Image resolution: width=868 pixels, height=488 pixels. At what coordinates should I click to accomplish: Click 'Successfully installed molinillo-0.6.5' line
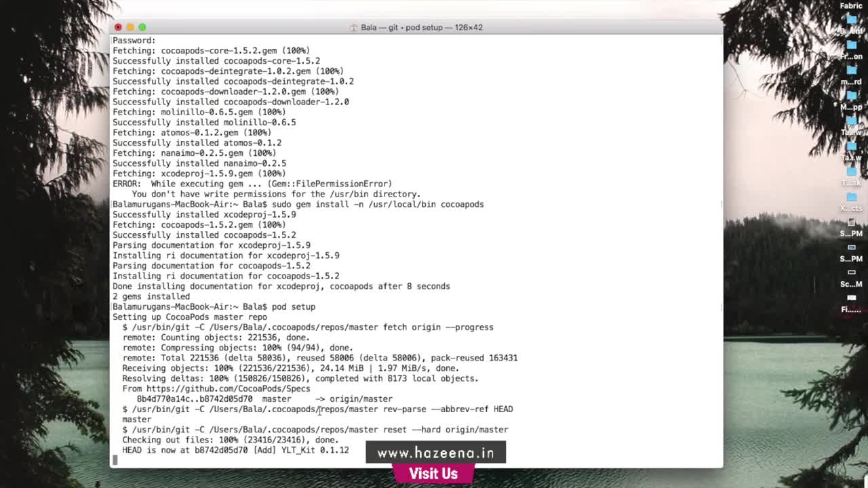click(x=204, y=123)
